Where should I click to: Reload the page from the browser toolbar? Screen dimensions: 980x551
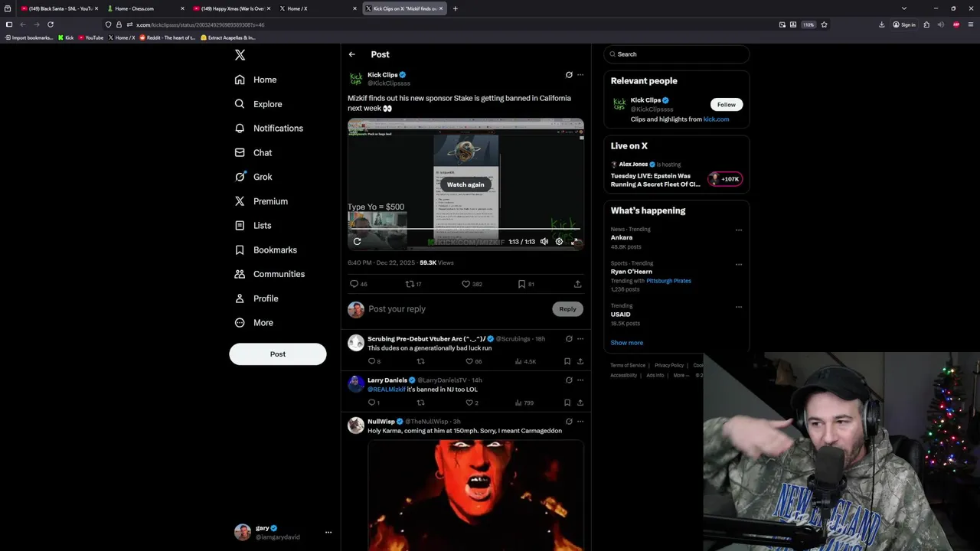(51, 24)
